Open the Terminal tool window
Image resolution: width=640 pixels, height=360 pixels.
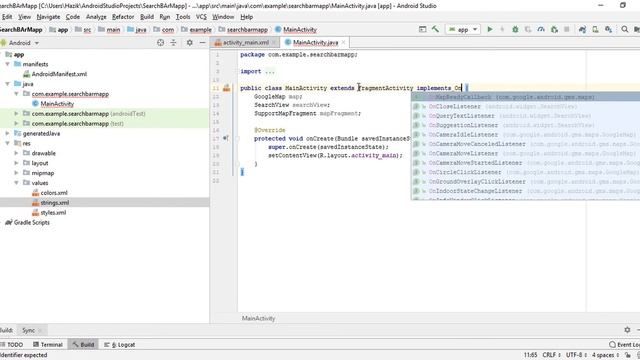(48, 344)
